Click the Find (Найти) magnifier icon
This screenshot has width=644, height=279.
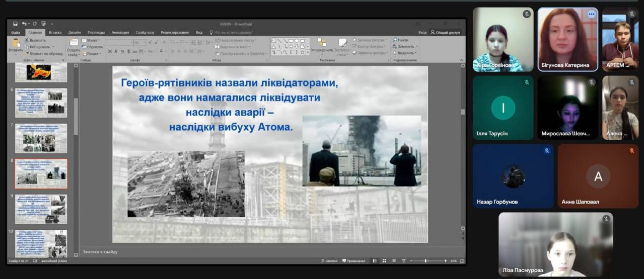pyautogui.click(x=395, y=40)
